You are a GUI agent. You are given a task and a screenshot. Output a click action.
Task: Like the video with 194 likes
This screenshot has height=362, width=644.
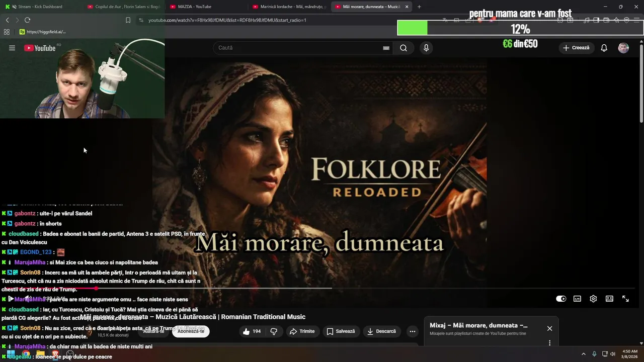[x=252, y=331]
